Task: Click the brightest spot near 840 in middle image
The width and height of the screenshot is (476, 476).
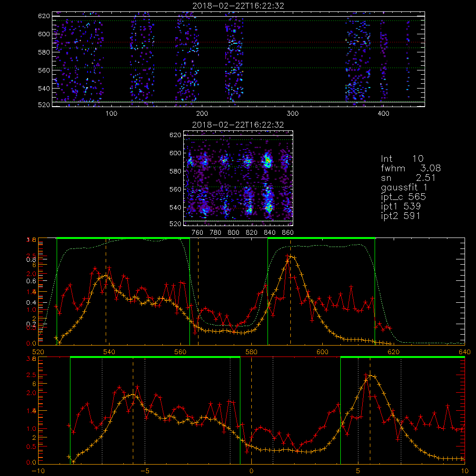Action: tap(268, 160)
